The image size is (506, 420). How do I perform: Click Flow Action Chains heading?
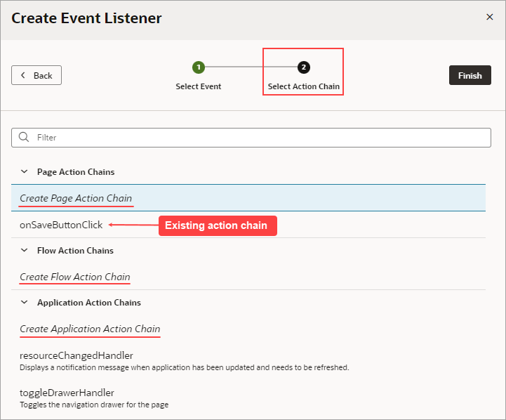(75, 251)
